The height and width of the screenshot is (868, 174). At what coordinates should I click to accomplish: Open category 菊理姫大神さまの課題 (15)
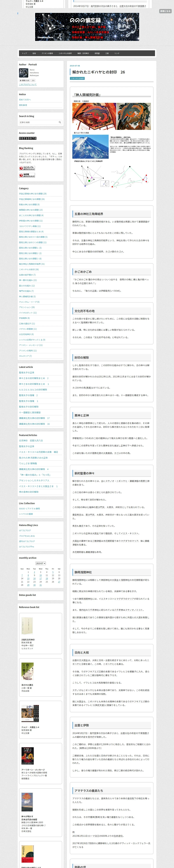31,210
